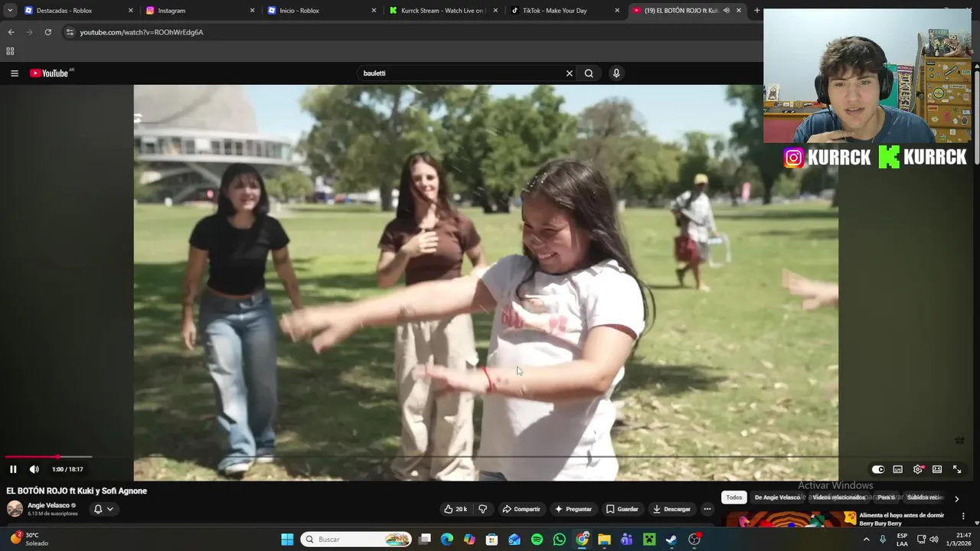
Task: Open more actions three-dot menu
Action: click(707, 509)
